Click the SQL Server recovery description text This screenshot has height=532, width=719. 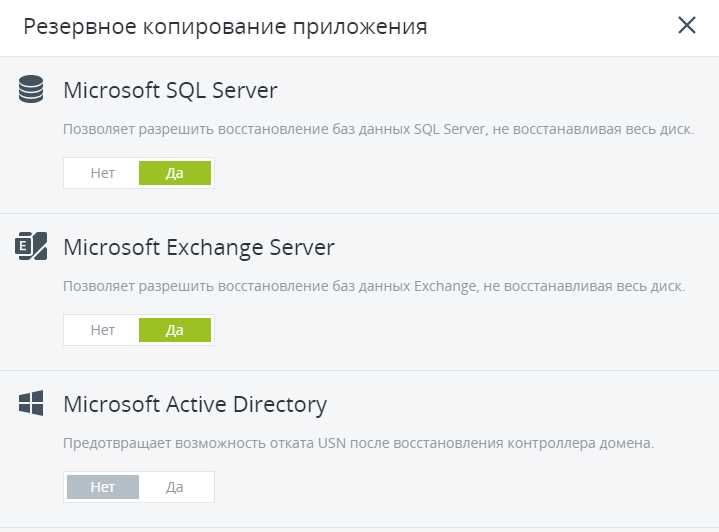378,130
